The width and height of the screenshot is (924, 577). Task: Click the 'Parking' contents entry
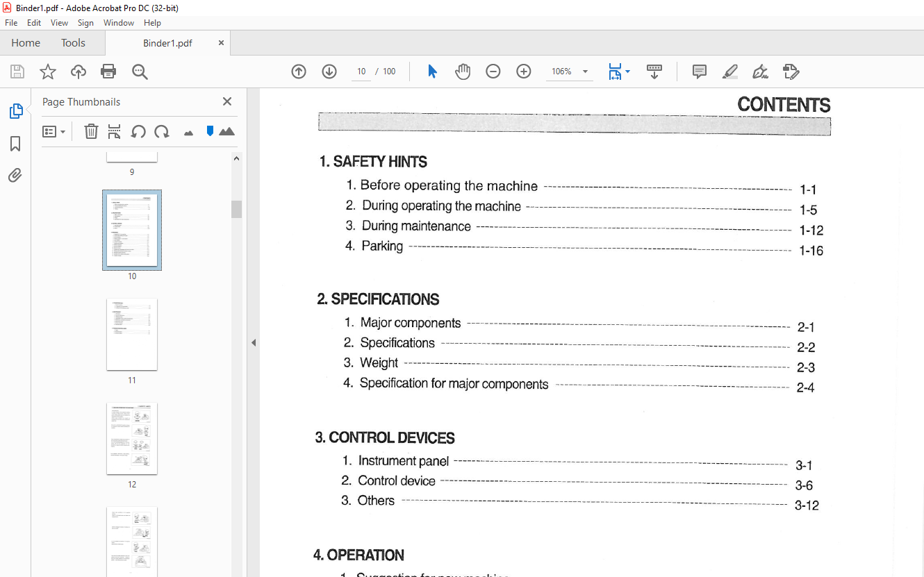click(382, 246)
